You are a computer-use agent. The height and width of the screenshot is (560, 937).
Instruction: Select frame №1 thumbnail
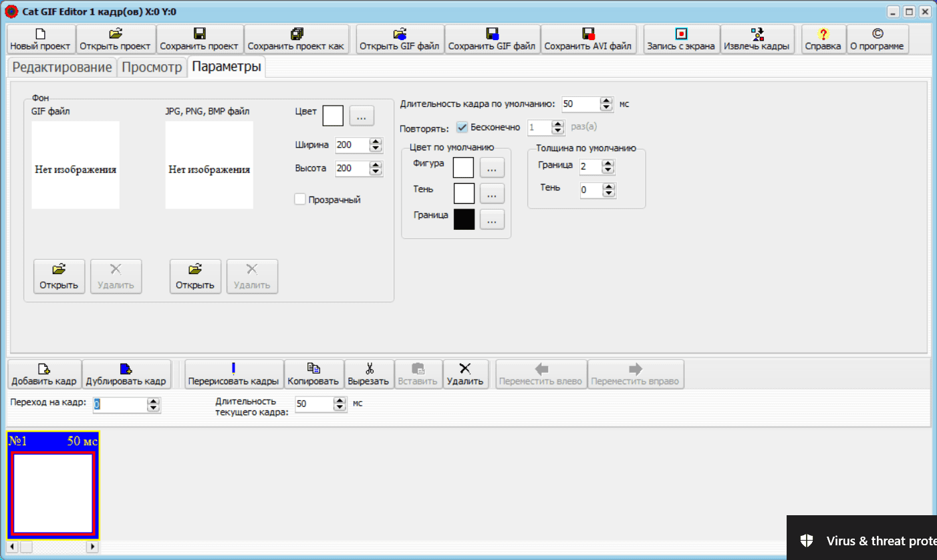(x=53, y=485)
